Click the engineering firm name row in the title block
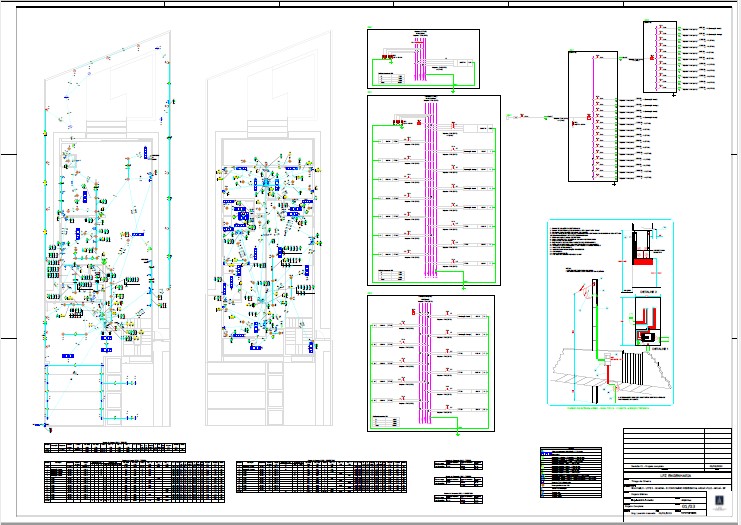Screen dimensions: 741x525 [677, 475]
